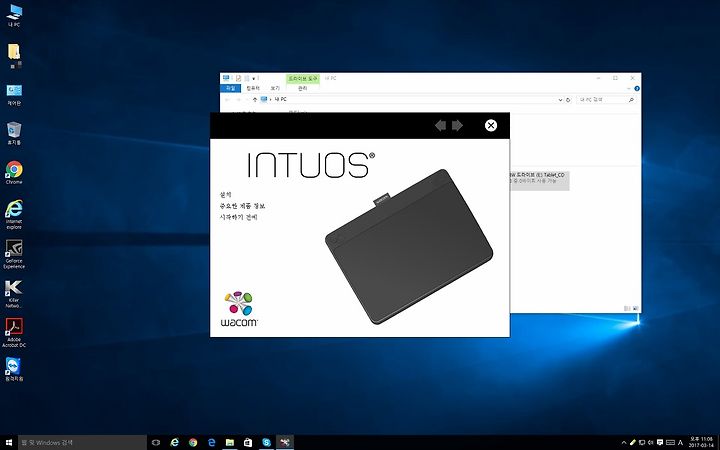
Task: Click the Windows search box on taskbar
Action: point(83,443)
